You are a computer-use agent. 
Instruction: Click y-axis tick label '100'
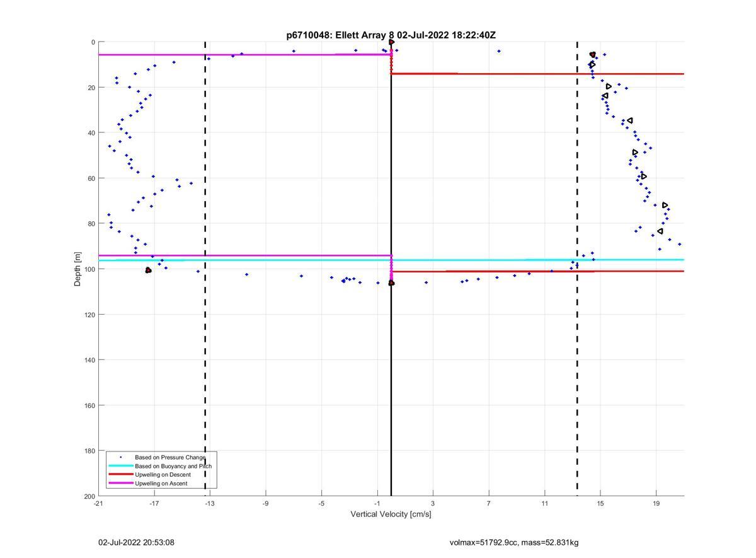(89, 269)
